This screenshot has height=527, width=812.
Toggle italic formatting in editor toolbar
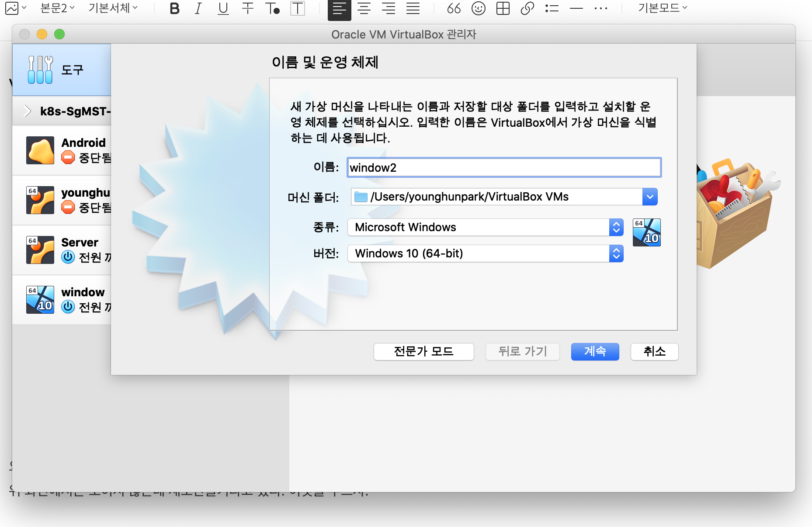[198, 8]
